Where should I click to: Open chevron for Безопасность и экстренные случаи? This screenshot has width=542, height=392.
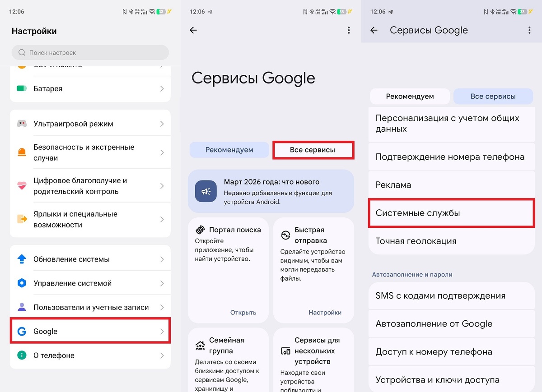[x=162, y=152]
